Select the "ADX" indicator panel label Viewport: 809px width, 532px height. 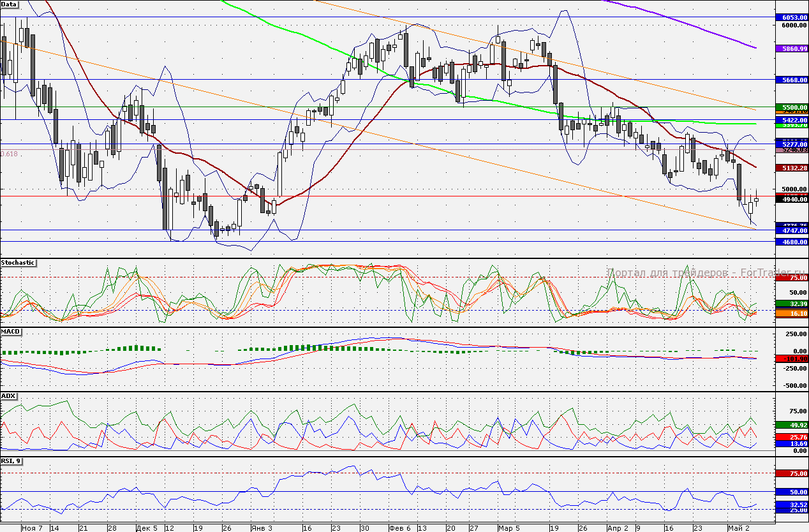coord(9,396)
